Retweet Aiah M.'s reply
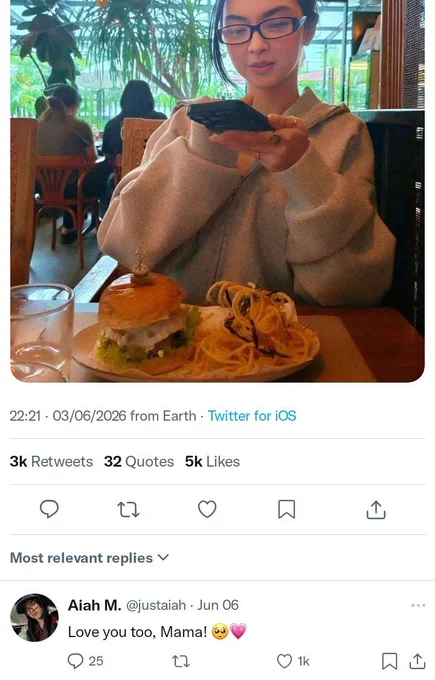Image resolution: width=435 pixels, height=680 pixels. [181, 661]
